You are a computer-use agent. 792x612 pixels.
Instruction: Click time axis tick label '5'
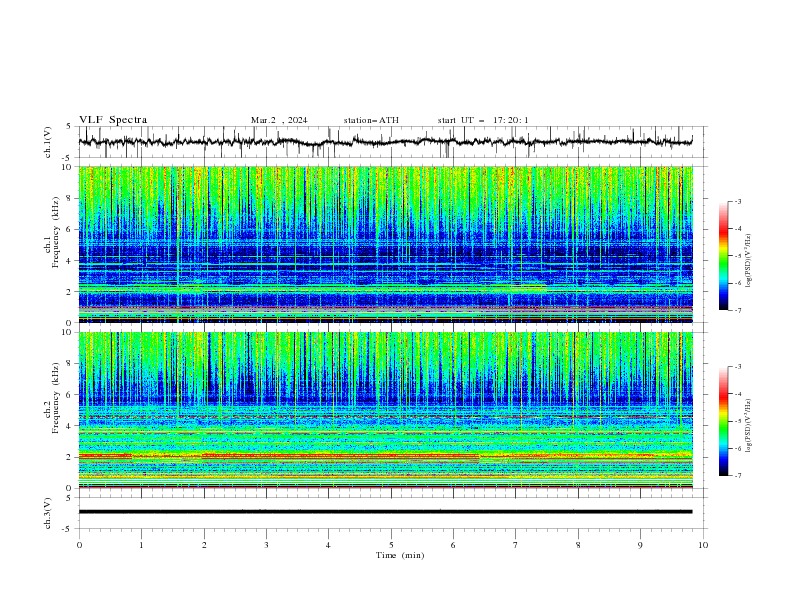point(391,545)
